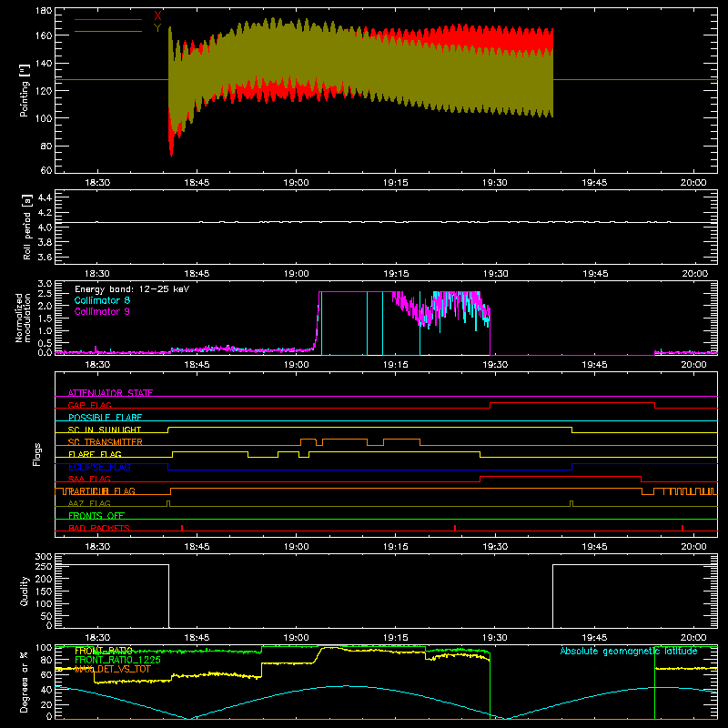Click the 3.6 tick on Roll period axis
Screen dimensions: 728x728
coord(45,257)
